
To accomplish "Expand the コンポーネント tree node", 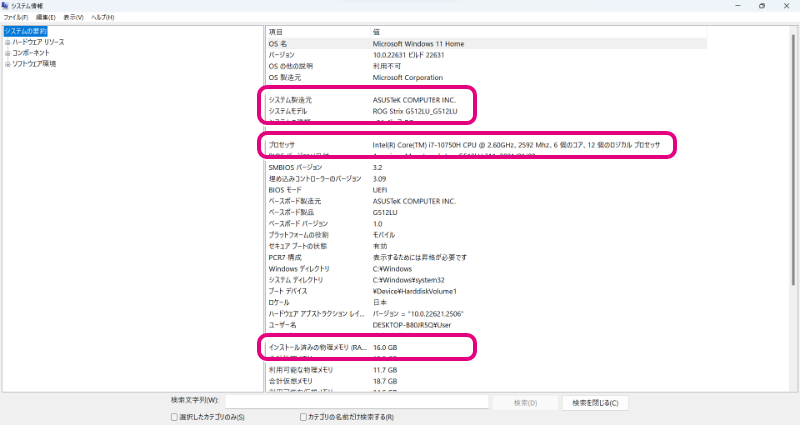I will [x=7, y=52].
